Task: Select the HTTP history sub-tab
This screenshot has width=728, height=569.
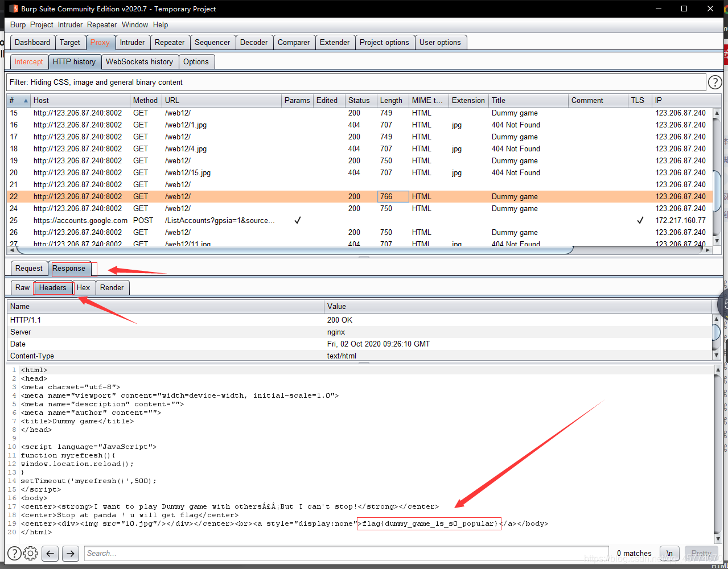Action: [x=75, y=61]
